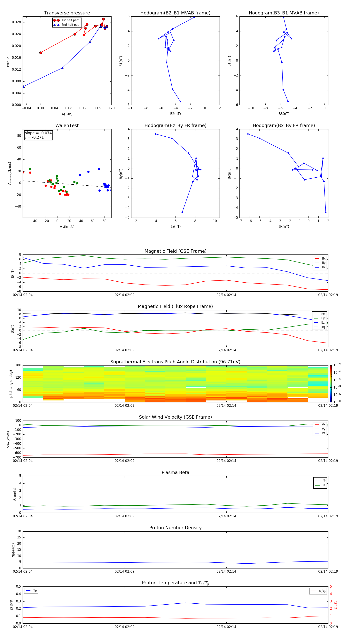Click the pitch angle color scale bar
The height and width of the screenshot is (644, 351).
tap(331, 384)
